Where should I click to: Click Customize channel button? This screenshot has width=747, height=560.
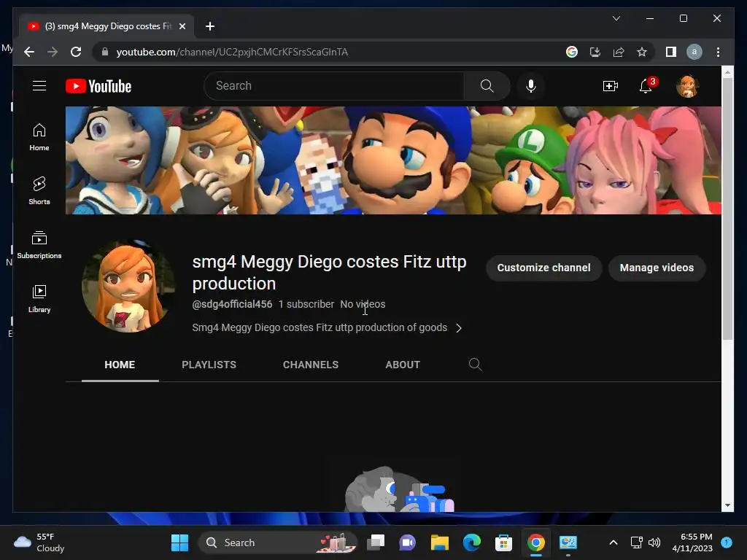coord(543,268)
